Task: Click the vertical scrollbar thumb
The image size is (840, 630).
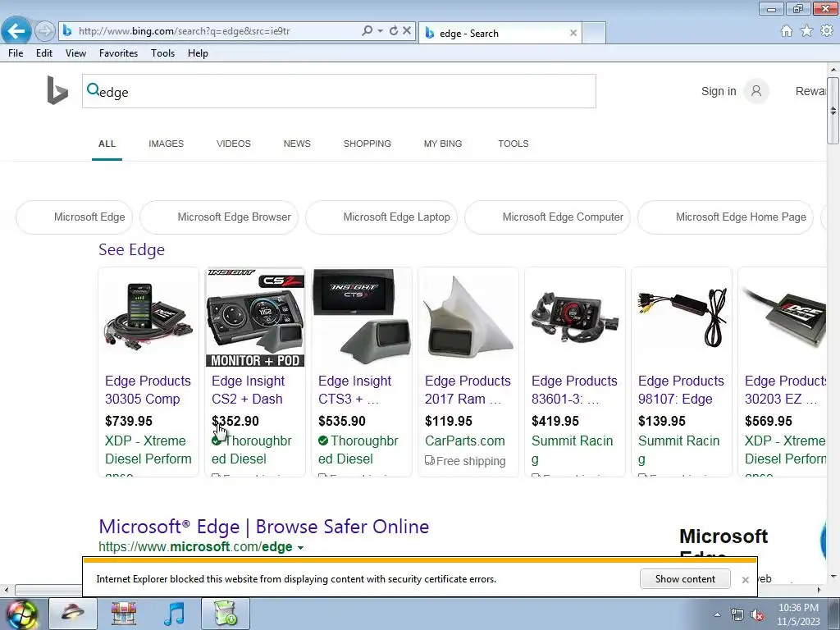Action: (x=833, y=111)
